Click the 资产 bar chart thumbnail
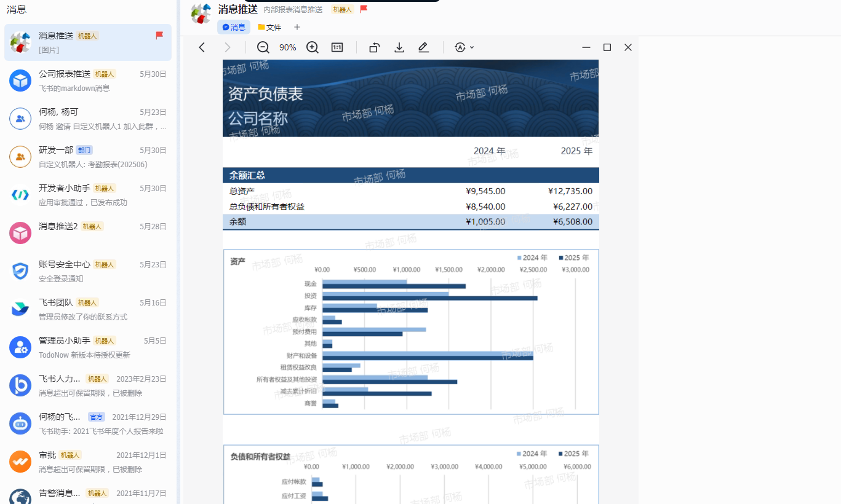841x504 pixels. point(411,332)
